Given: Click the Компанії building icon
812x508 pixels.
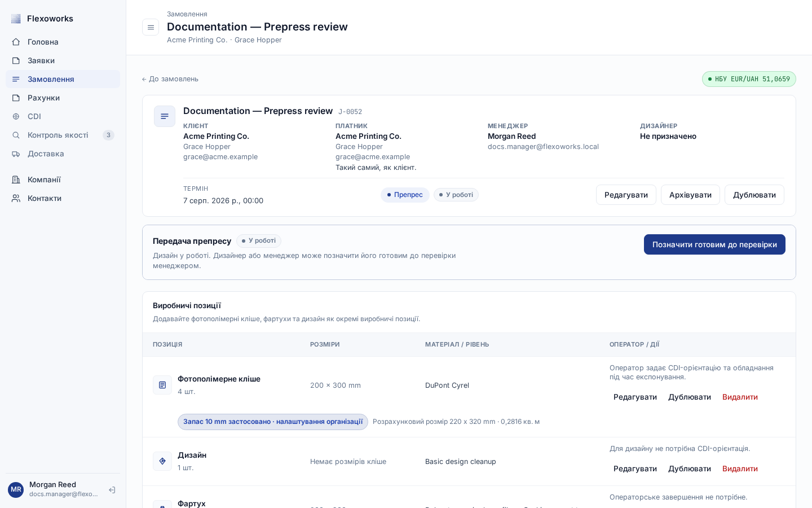Looking at the screenshot, I should tap(16, 179).
